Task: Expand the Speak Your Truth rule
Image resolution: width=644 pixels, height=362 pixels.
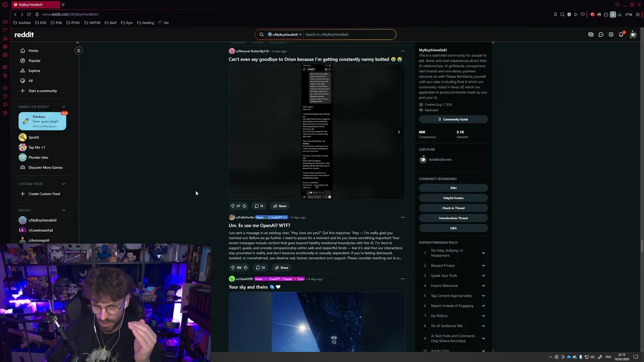Action: click(483, 276)
